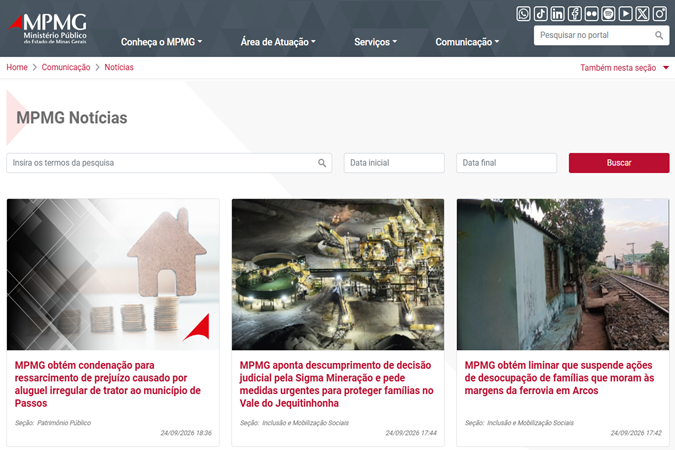The width and height of the screenshot is (675, 450).
Task: Expand the Área de Atuação menu
Action: pyautogui.click(x=278, y=42)
